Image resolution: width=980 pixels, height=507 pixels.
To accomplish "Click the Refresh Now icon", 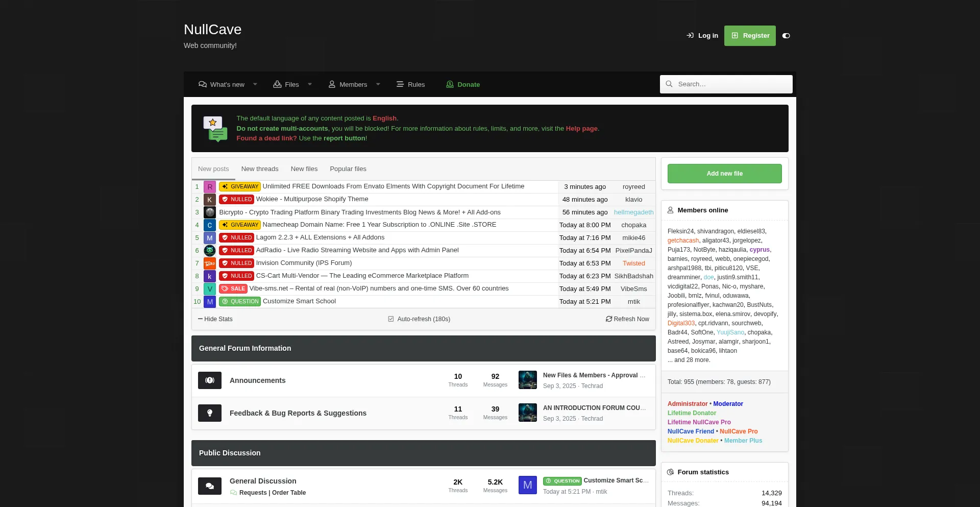I will (x=609, y=319).
